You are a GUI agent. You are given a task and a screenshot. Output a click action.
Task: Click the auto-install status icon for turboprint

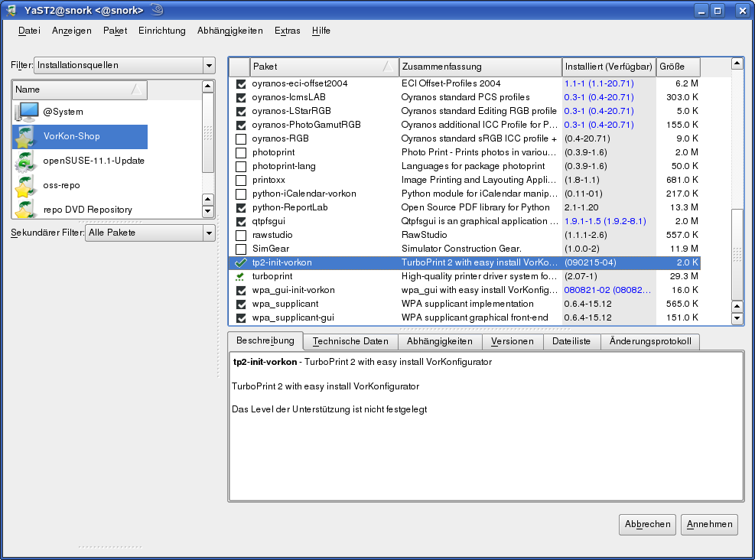tap(240, 276)
